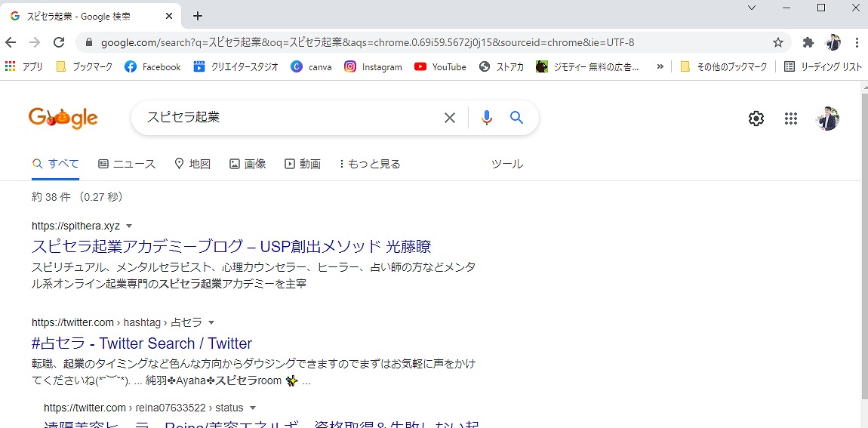Open Google settings gear icon
The image size is (868, 428).
pyautogui.click(x=756, y=119)
